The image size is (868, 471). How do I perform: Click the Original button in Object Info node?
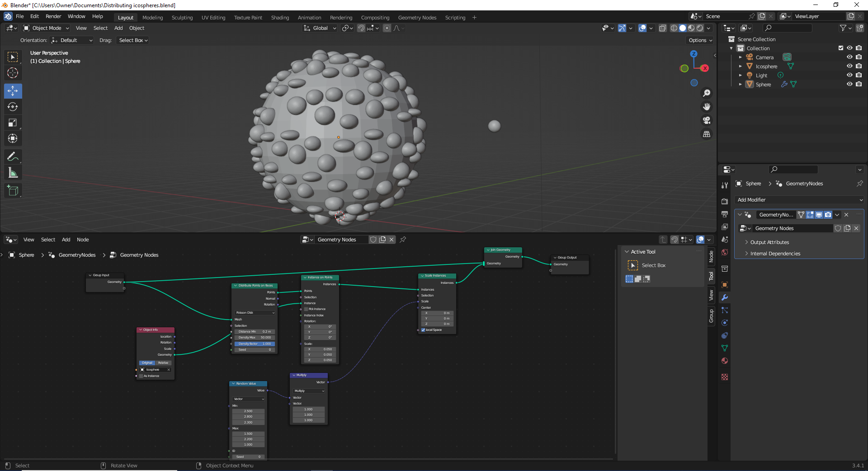pos(147,363)
